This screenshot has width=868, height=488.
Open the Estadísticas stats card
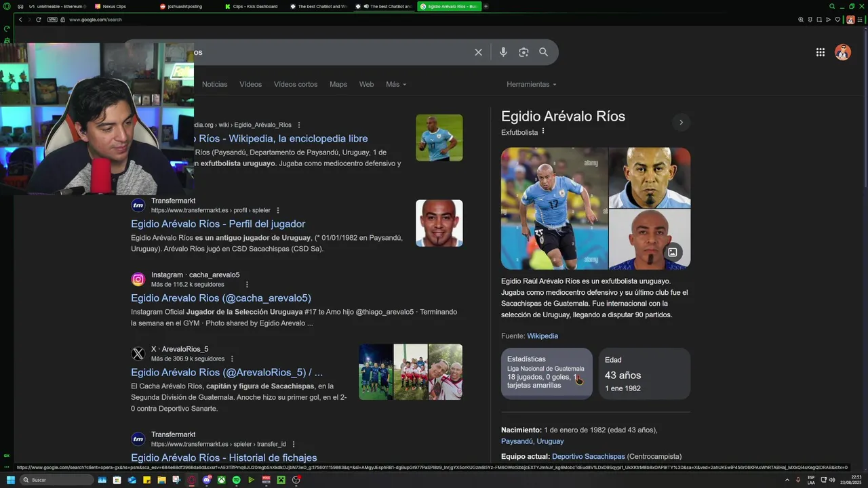pyautogui.click(x=547, y=373)
